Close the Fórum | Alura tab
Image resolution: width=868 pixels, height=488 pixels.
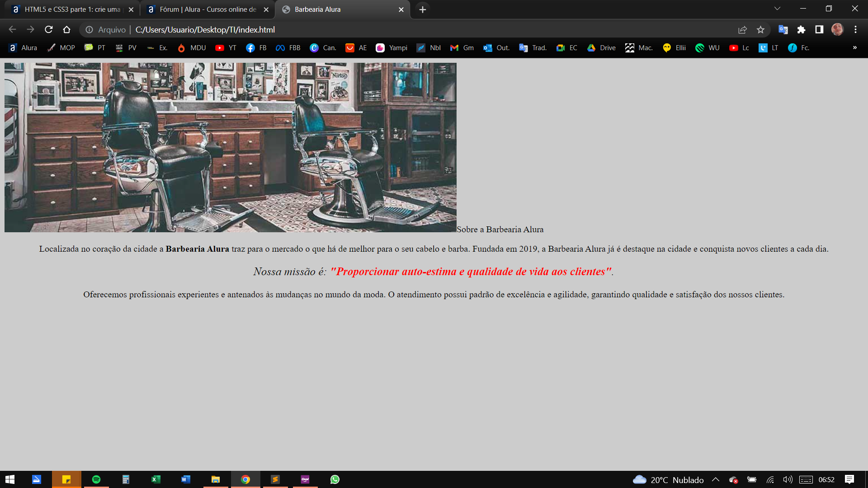[266, 9]
